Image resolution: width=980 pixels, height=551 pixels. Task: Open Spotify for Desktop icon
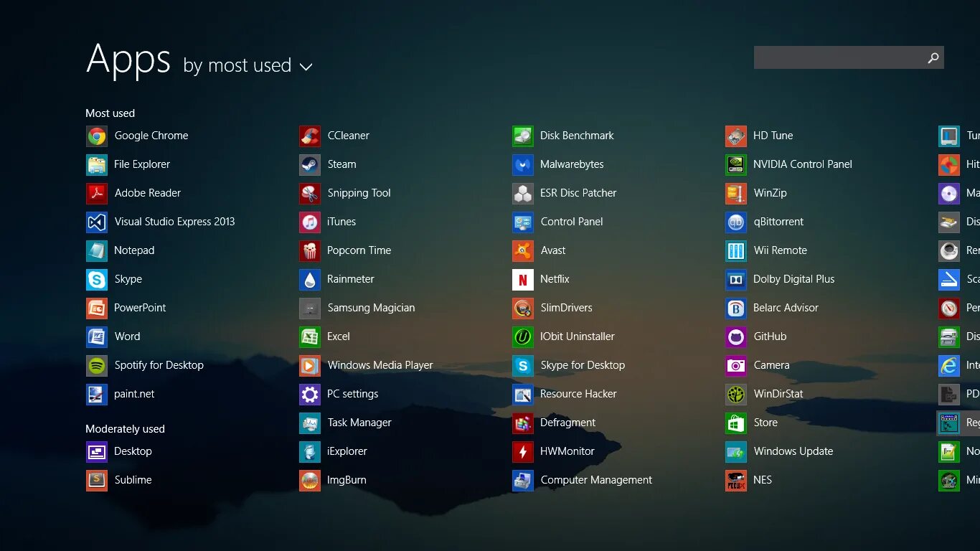point(97,365)
